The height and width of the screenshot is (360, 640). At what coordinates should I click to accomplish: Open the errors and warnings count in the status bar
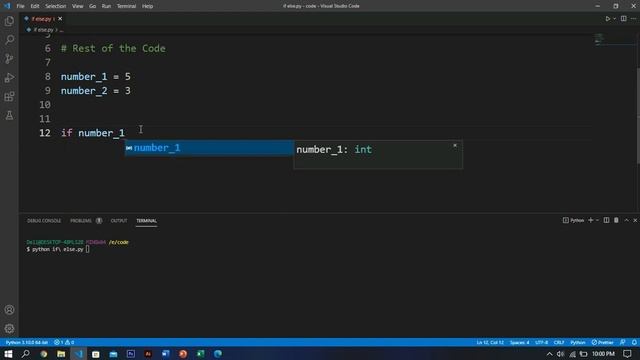[64, 342]
